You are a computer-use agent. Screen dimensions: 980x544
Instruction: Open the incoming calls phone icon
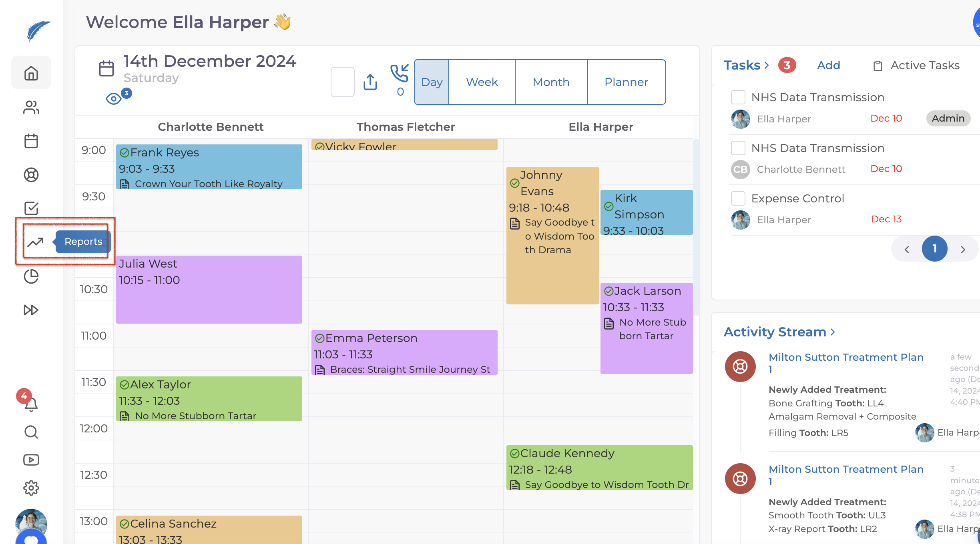point(400,74)
